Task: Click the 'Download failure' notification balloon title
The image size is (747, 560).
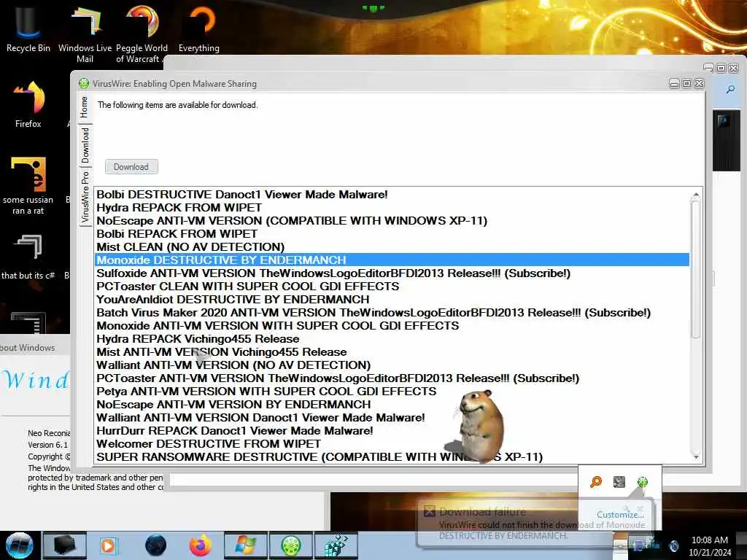Action: coord(483,512)
